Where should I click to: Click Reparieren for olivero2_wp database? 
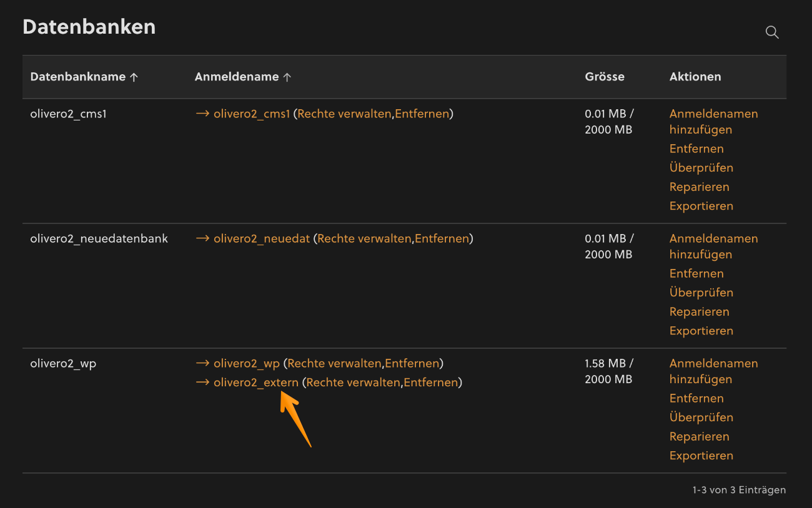pyautogui.click(x=700, y=436)
